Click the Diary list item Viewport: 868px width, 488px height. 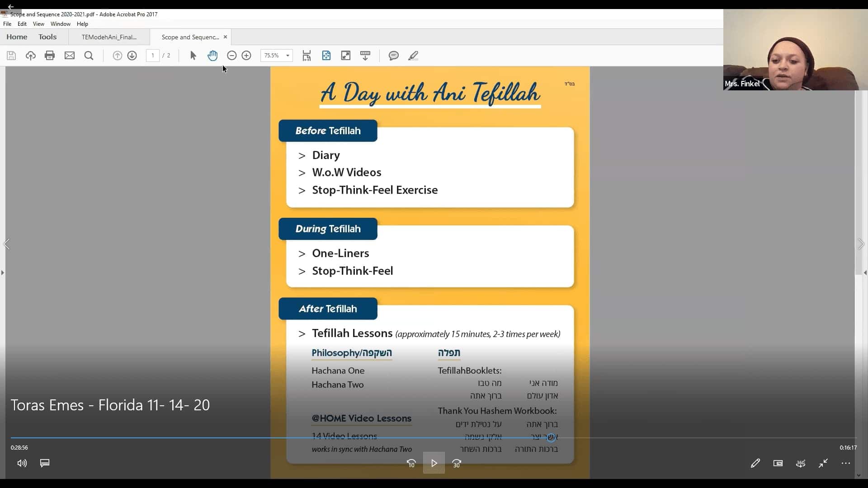(x=325, y=155)
